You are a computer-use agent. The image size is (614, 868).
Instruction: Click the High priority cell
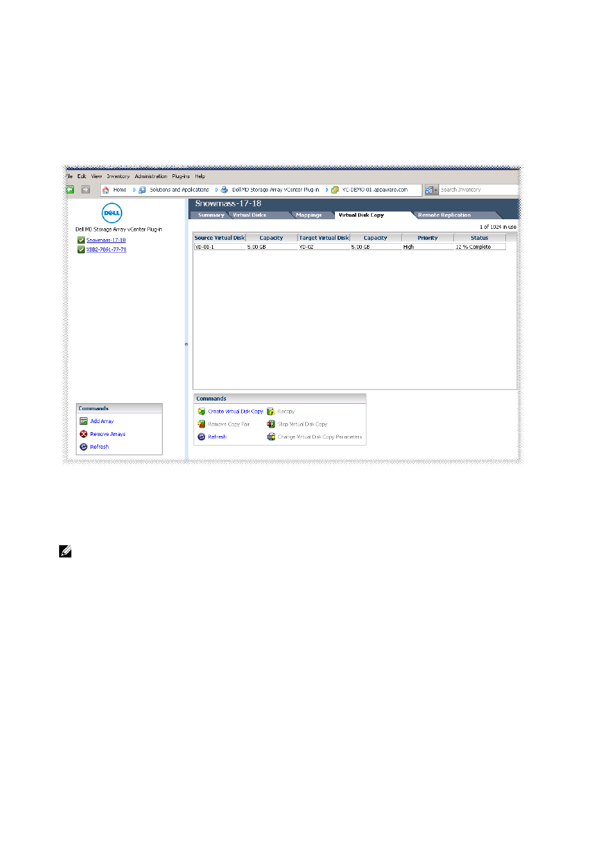pos(428,247)
